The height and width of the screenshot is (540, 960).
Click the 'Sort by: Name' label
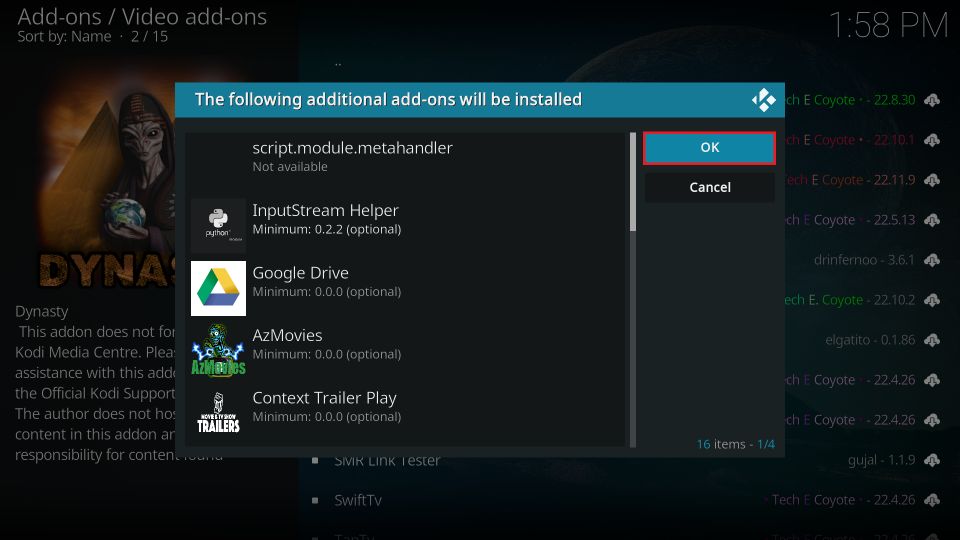(x=64, y=37)
